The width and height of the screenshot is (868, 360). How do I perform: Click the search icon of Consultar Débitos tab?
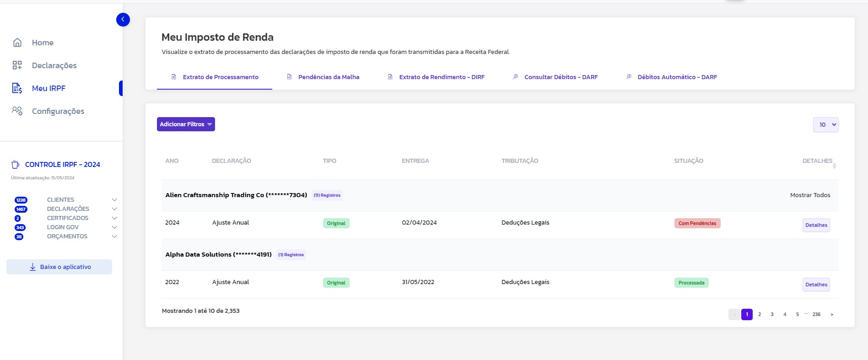pos(515,77)
